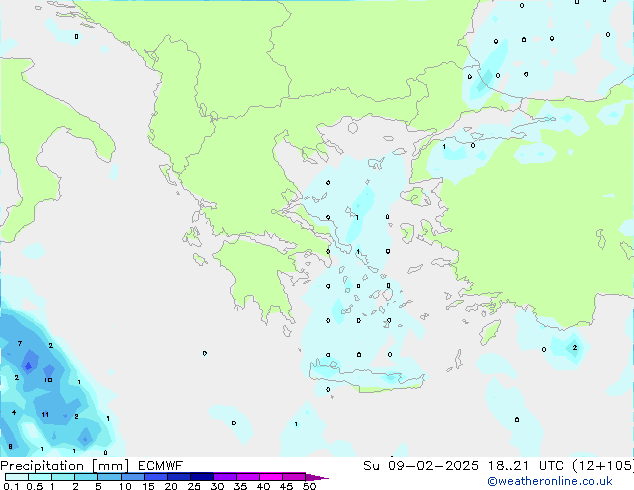This screenshot has height=490, width=634.
Task: Click the '40' legend scale label
Action: (x=263, y=486)
